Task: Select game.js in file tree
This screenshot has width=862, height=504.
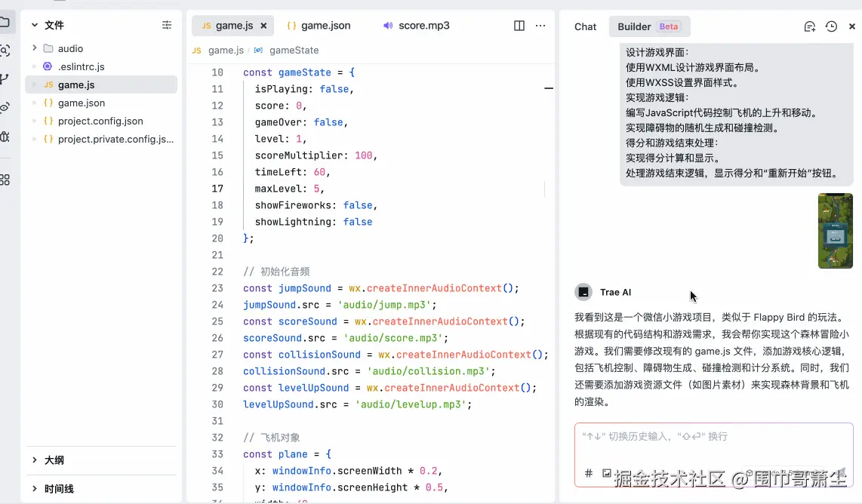Action: pyautogui.click(x=101, y=85)
